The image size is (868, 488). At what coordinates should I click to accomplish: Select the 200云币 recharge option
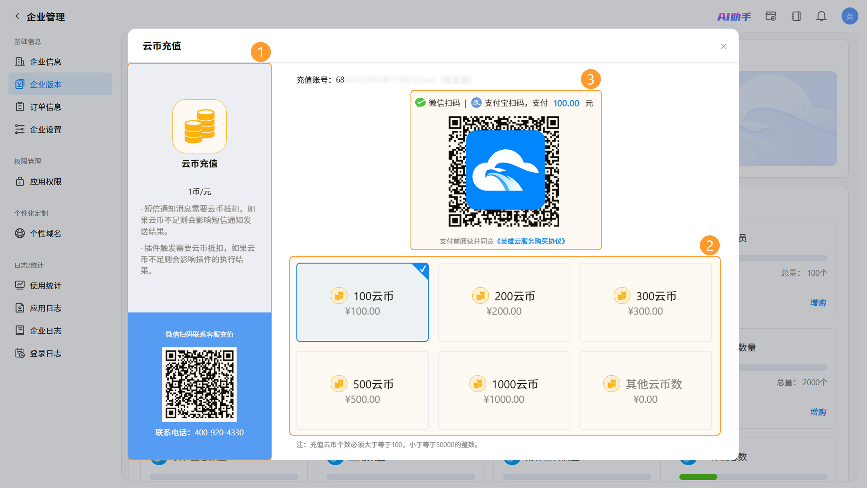pos(504,302)
